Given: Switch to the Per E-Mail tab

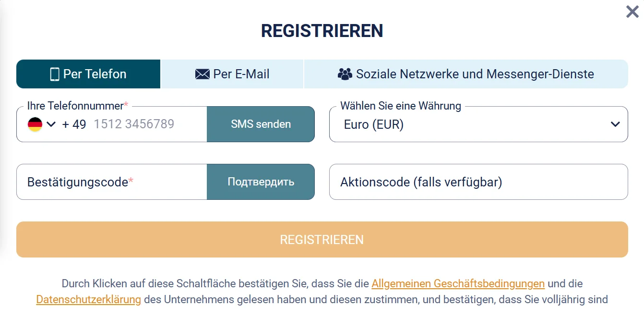Looking at the screenshot, I should tap(232, 74).
